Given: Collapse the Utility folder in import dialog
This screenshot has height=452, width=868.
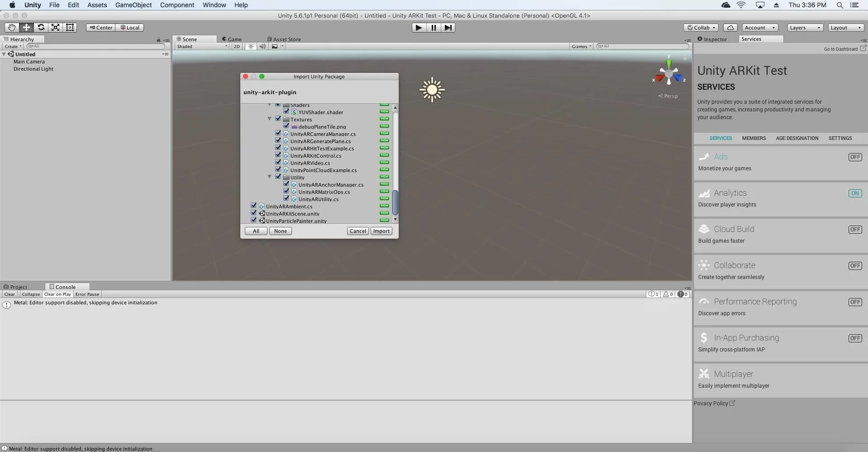Looking at the screenshot, I should point(270,177).
